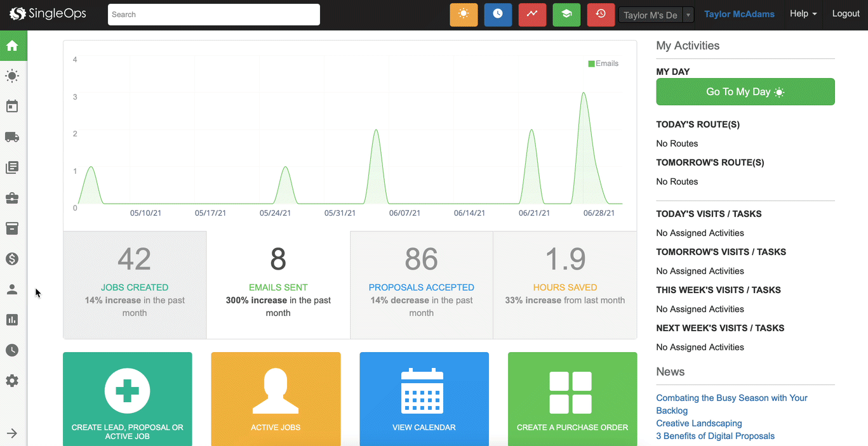This screenshot has height=446, width=868.
Task: Click the red history button in top bar
Action: [601, 15]
